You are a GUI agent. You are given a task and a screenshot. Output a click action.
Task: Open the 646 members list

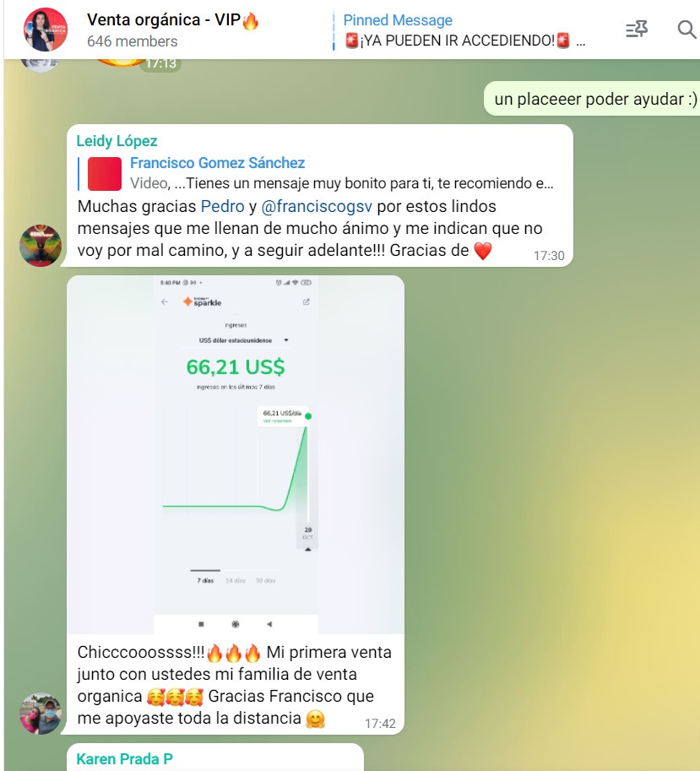point(133,41)
